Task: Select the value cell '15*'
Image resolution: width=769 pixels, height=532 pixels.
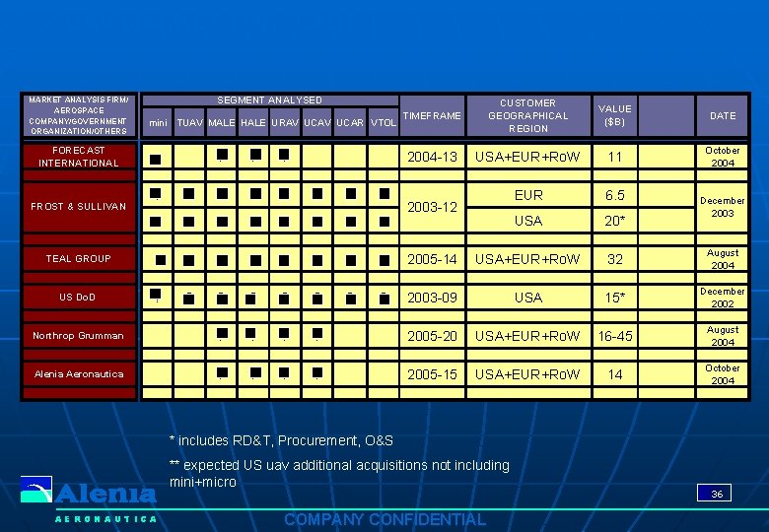Action: pyautogui.click(x=615, y=298)
